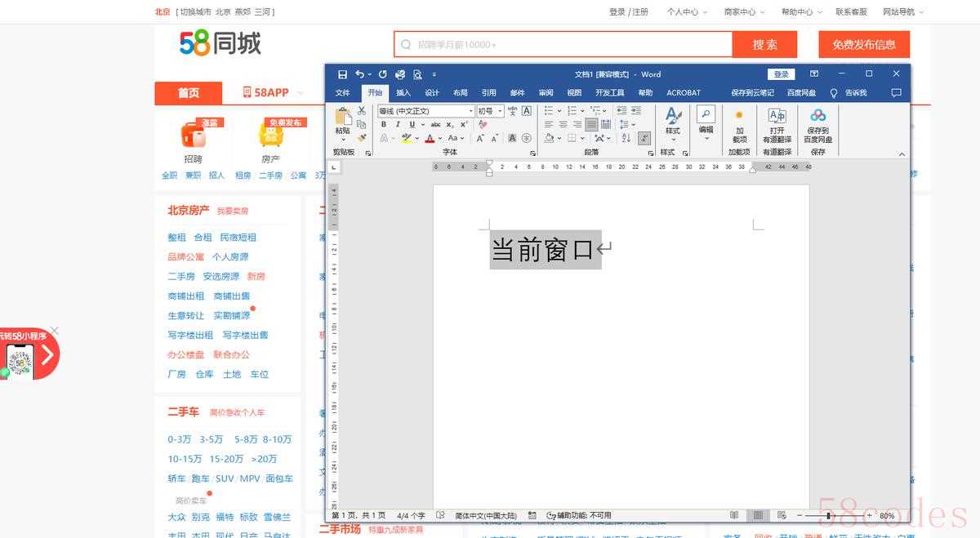Toggle Underline formatting in Word ribbon
Screen dimensions: 980x538
[x=412, y=124]
